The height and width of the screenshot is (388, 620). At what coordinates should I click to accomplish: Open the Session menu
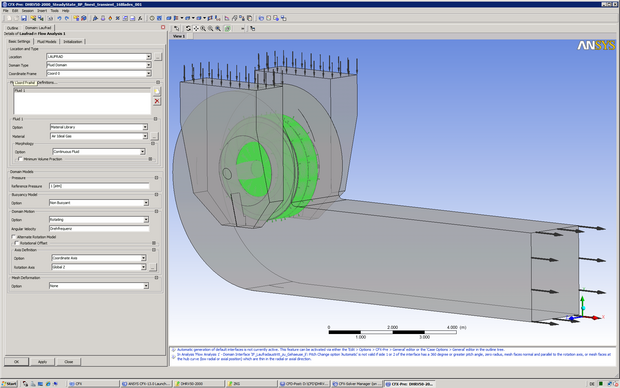point(28,11)
